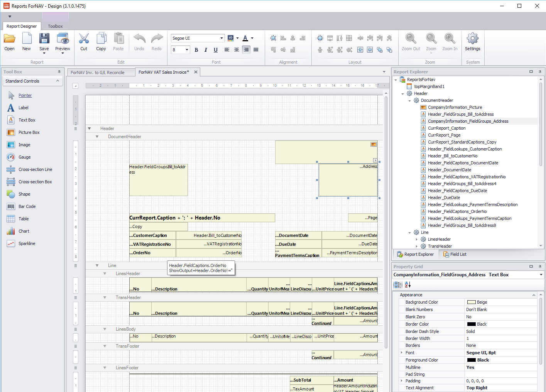Image resolution: width=546 pixels, height=392 pixels.
Task: Click the Cut scissors icon
Action: point(84,39)
